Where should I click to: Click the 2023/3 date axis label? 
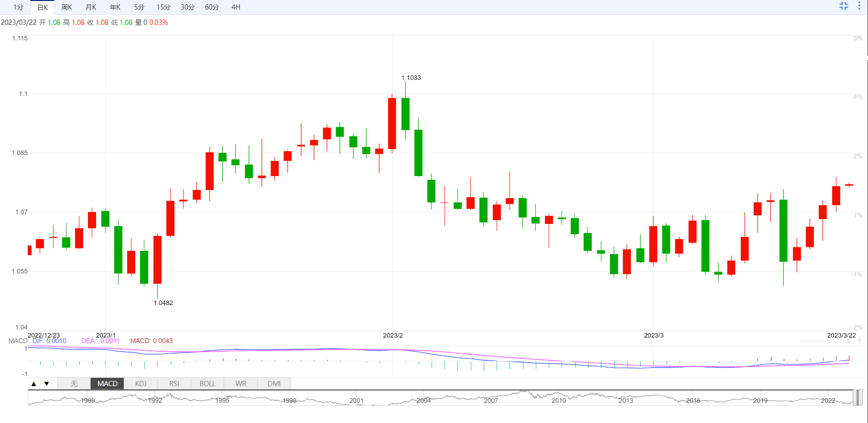pyautogui.click(x=654, y=335)
